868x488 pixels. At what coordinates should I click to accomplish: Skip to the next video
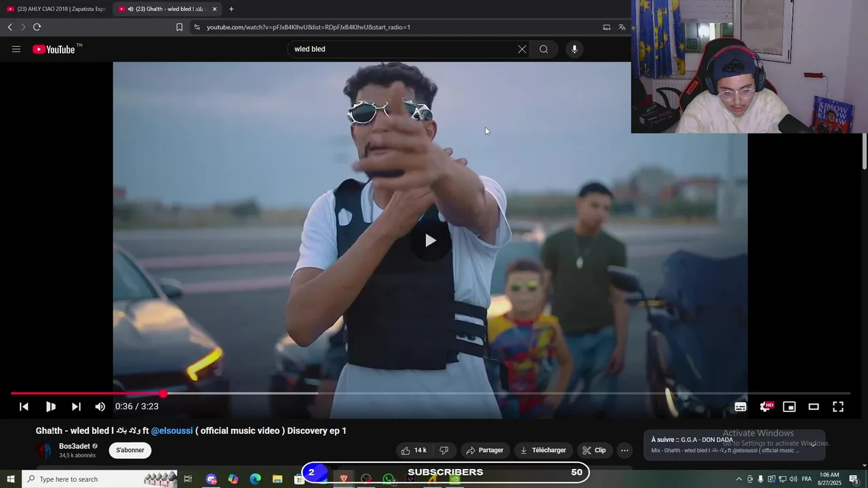76,407
